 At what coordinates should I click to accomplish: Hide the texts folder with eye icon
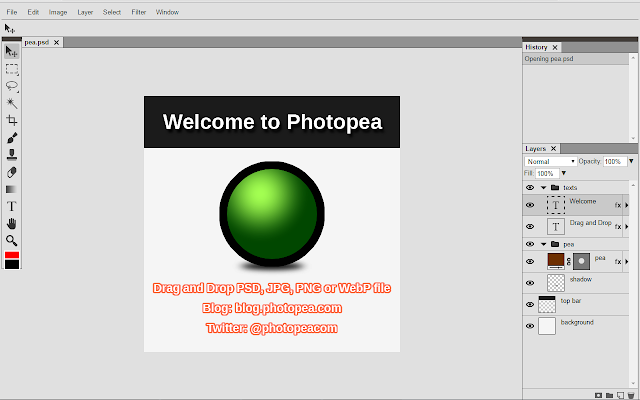530,187
